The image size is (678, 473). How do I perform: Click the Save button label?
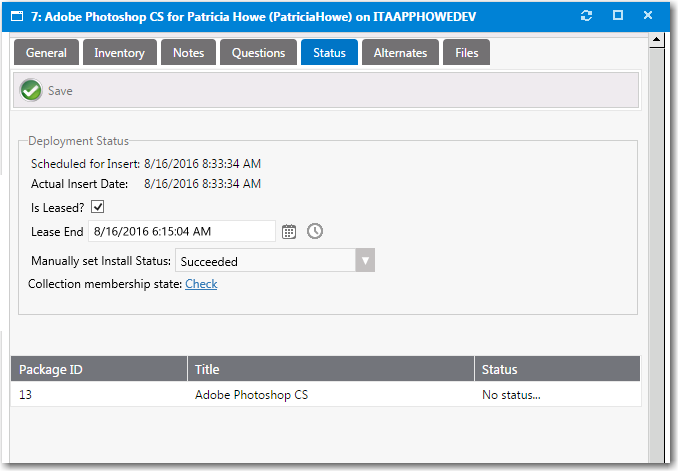(60, 91)
